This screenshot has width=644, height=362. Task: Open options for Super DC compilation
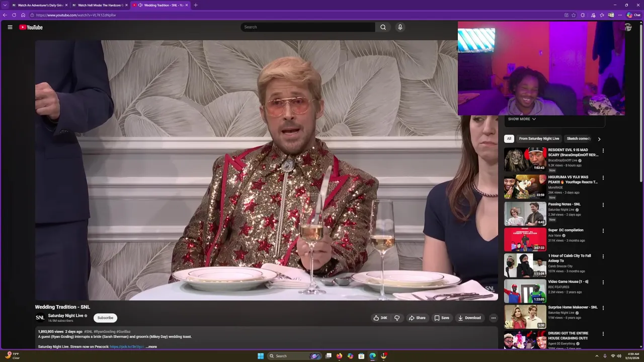tap(603, 231)
